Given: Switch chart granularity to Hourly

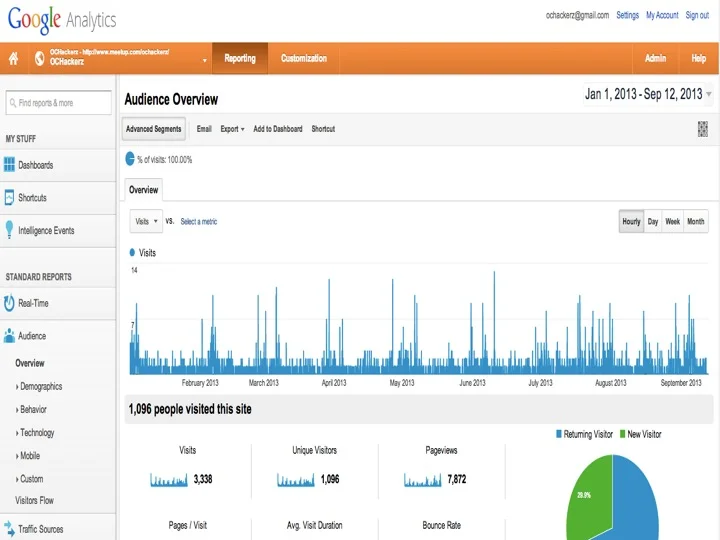Looking at the screenshot, I should [x=631, y=221].
